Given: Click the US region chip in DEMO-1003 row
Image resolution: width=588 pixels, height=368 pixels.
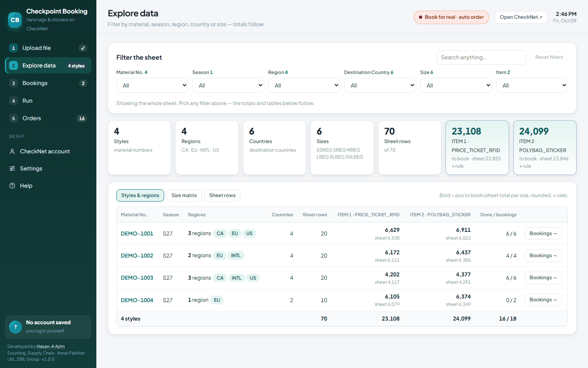Looking at the screenshot, I should tap(253, 278).
